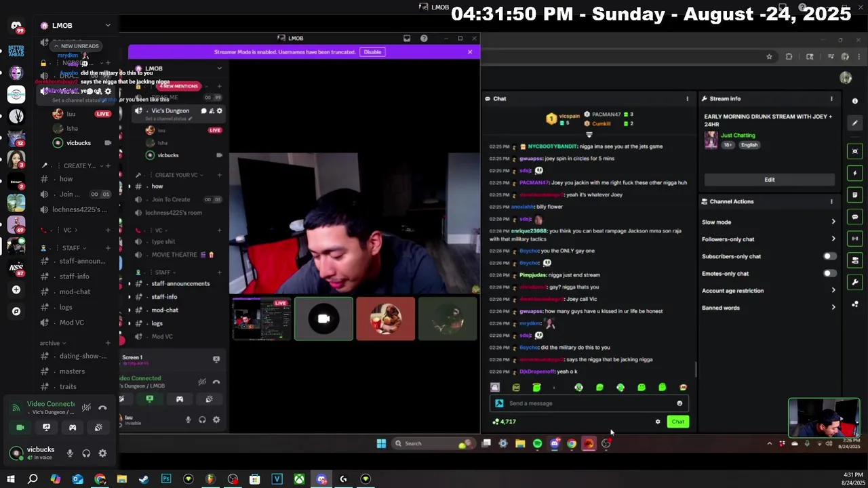Image resolution: width=868 pixels, height=488 pixels.
Task: Add channel to CREATE Y... category
Action: [108, 165]
